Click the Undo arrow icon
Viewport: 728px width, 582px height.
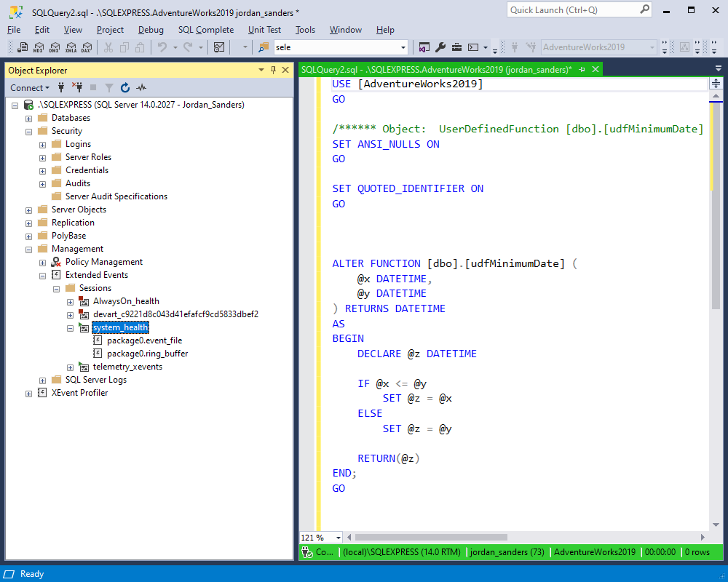162,47
